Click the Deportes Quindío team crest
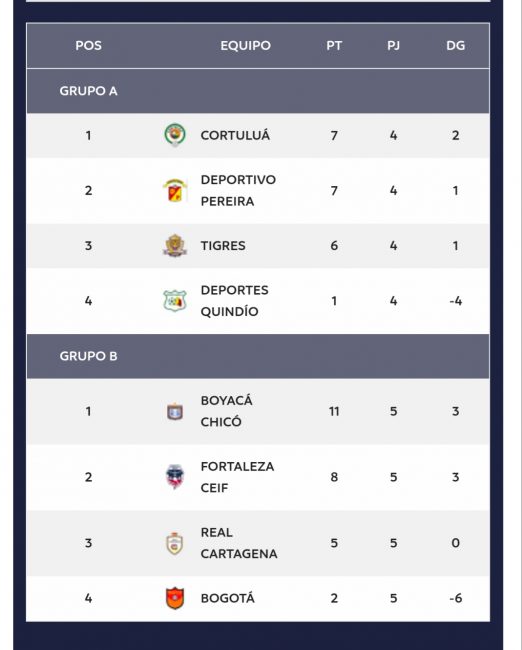This screenshot has width=522, height=650. (x=175, y=301)
